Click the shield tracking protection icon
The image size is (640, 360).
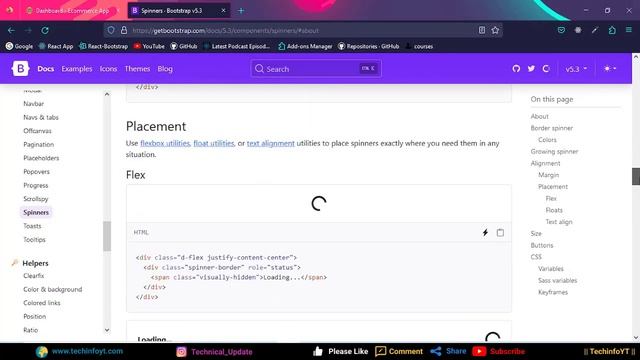coord(111,30)
